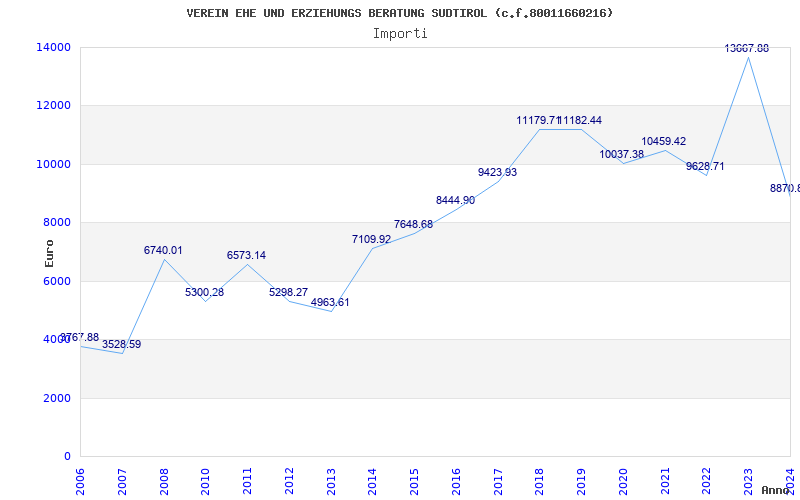The height and width of the screenshot is (500, 800).
Task: Click the 2011 year label
Action: point(247,481)
